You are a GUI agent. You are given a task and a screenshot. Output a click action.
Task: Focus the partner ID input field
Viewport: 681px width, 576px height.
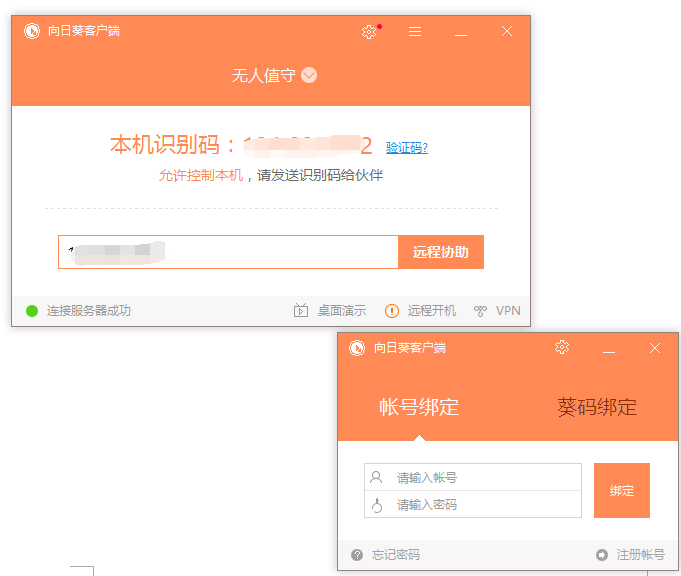[x=228, y=252]
